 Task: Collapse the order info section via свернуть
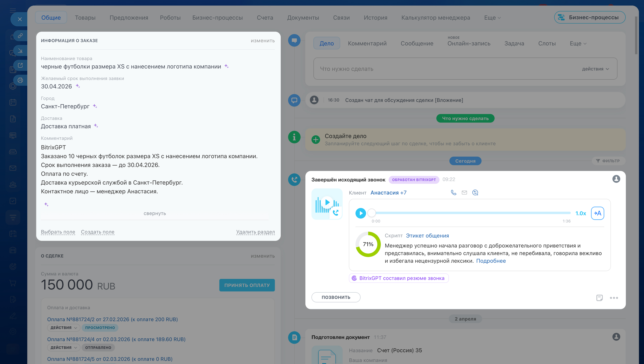pos(155,213)
